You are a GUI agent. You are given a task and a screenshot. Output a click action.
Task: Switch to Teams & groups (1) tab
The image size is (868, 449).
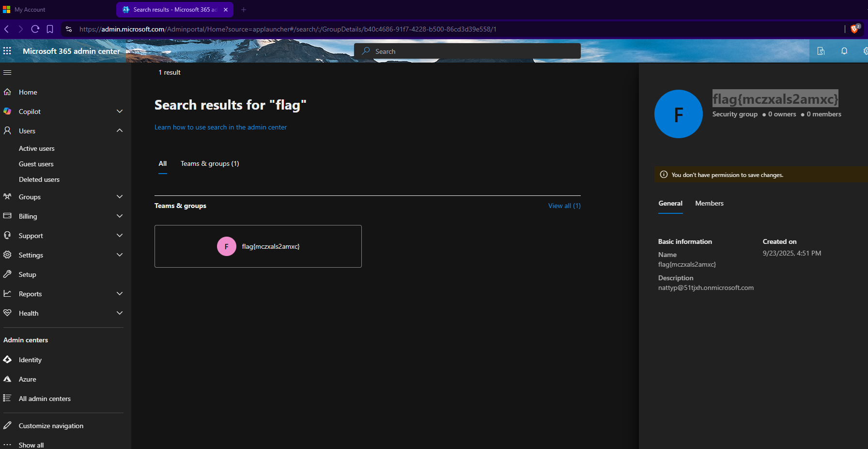[x=210, y=164]
